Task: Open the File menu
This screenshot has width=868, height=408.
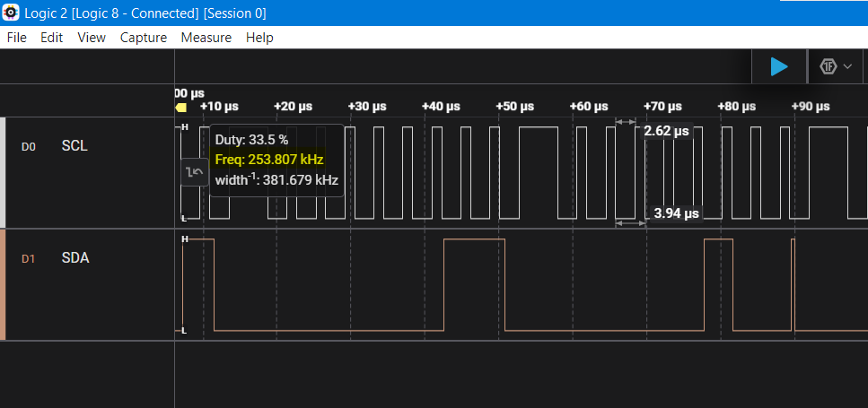Action: click(x=17, y=38)
